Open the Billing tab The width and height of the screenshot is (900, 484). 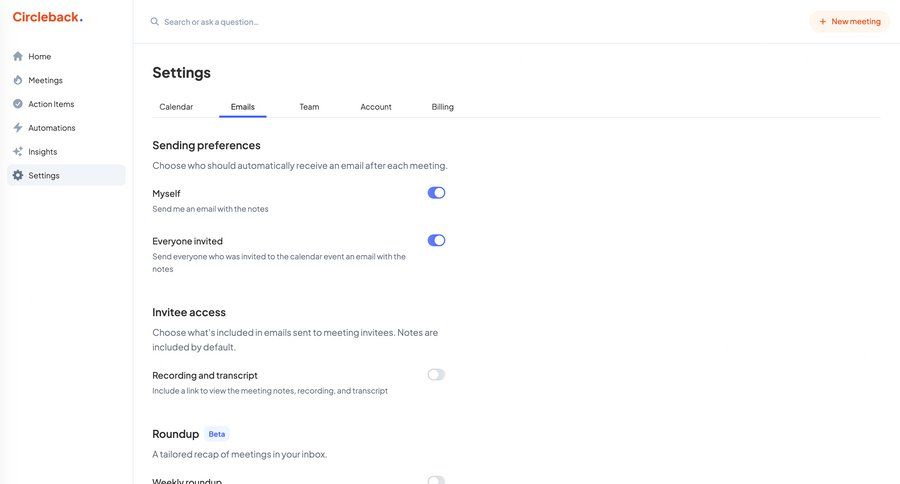(x=442, y=107)
